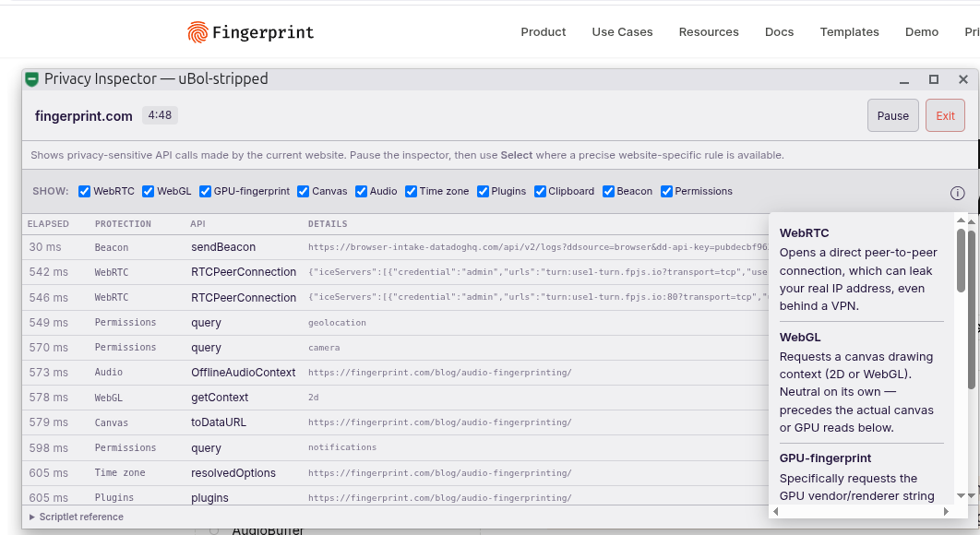The height and width of the screenshot is (535, 980).
Task: Select the toDataURL row
Action: 396,422
